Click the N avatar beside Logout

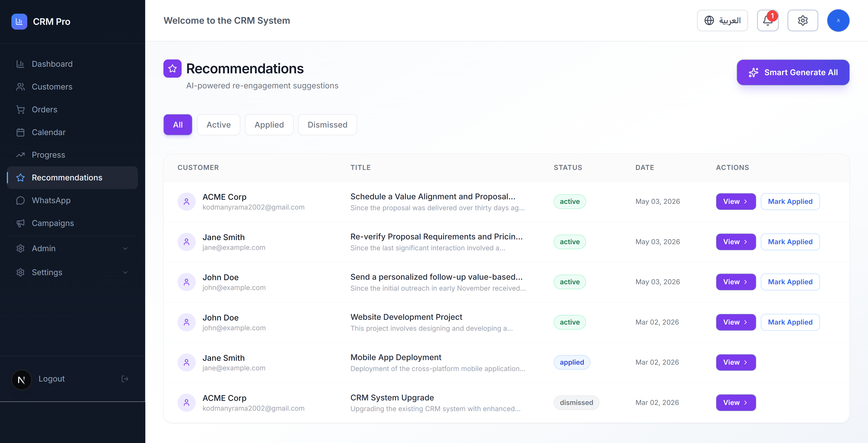tap(21, 380)
